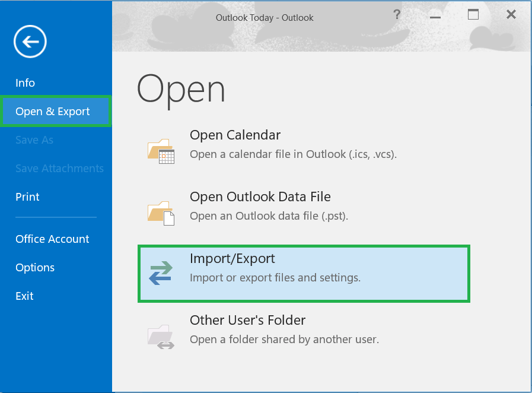
Task: Choose the Save As sidebar entry
Action: [x=34, y=140]
